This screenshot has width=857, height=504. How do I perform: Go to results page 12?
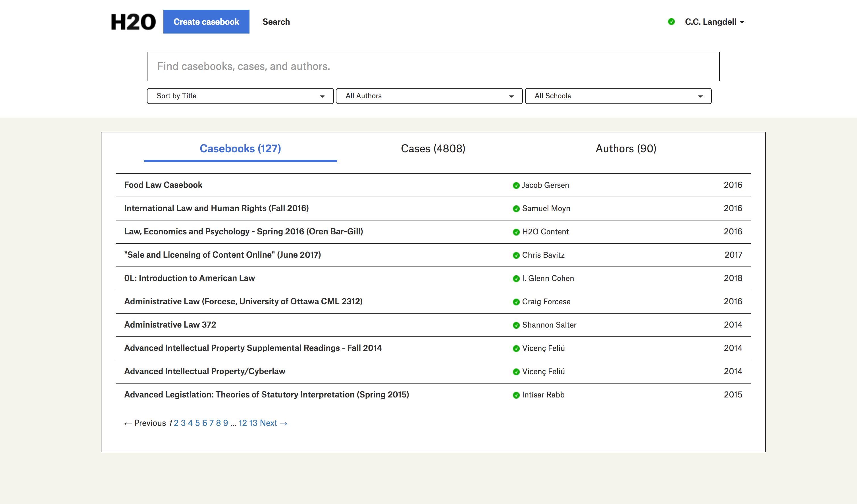(x=243, y=423)
